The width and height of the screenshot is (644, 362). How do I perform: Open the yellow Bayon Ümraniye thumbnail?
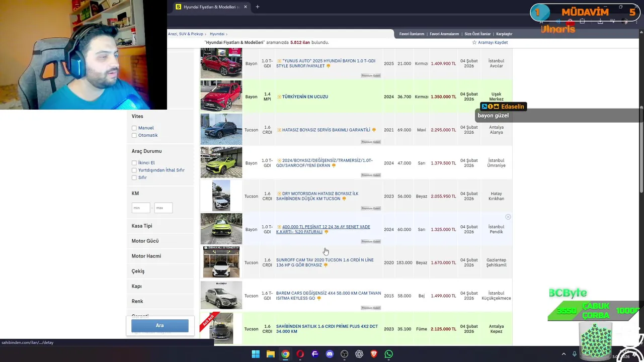point(221,163)
